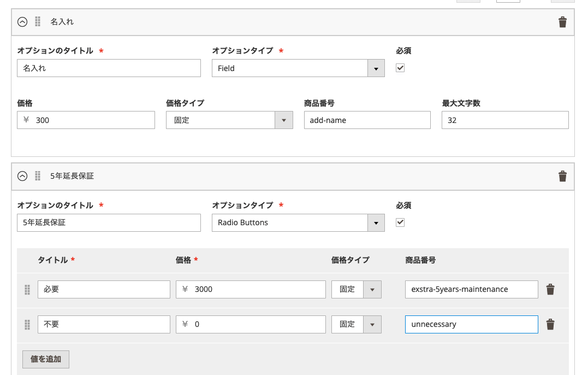588x375 pixels.
Task: Open the オプションタイプ dropdown showing Radio Buttons
Action: click(x=376, y=222)
